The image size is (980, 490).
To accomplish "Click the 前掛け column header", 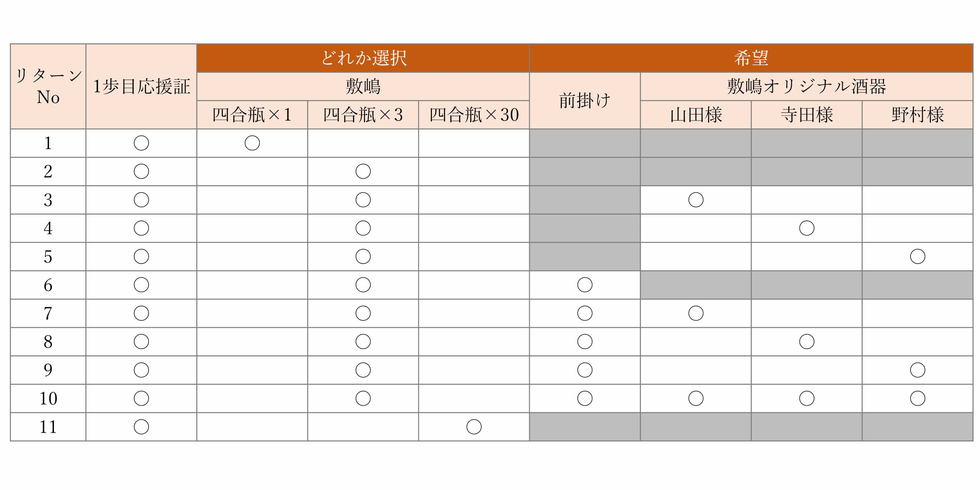I will click(585, 101).
